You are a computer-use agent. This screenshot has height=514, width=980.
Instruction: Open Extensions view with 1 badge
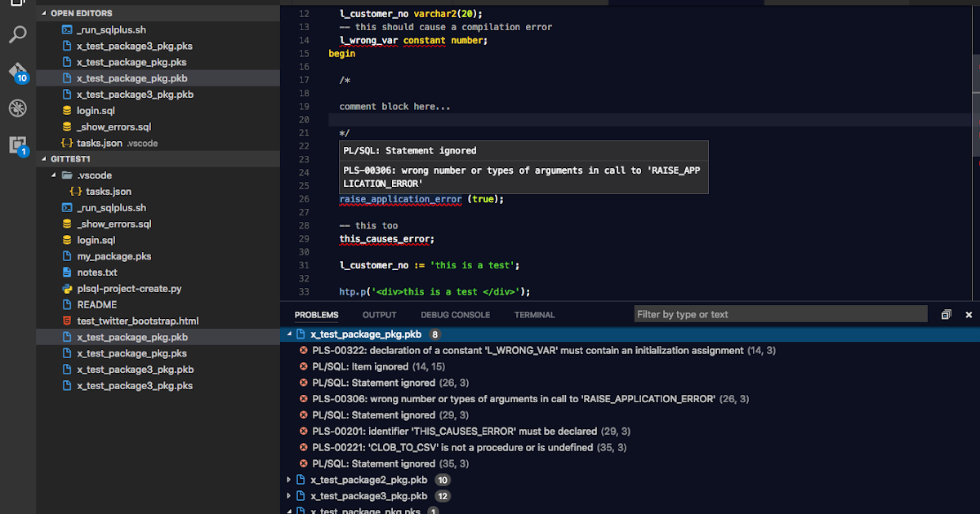(x=18, y=145)
